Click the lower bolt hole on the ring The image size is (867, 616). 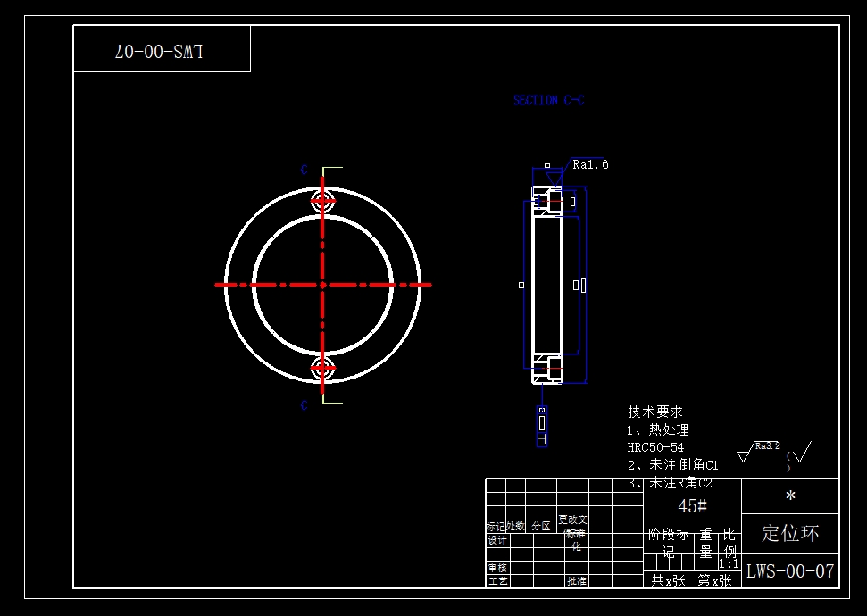(322, 368)
